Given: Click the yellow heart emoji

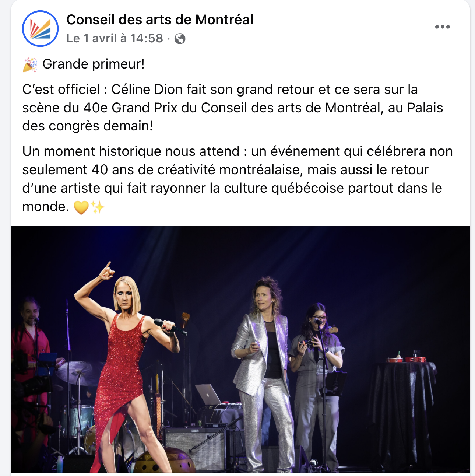Looking at the screenshot, I should (81, 207).
